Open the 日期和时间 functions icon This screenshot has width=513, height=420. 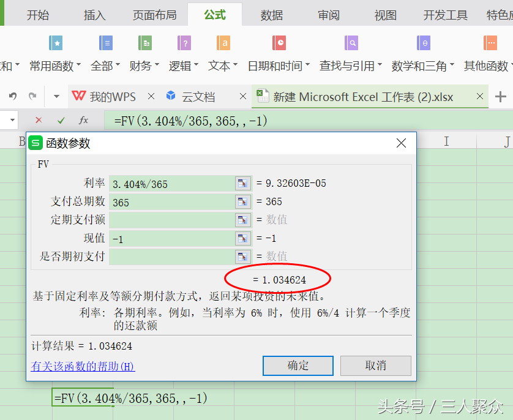click(279, 43)
